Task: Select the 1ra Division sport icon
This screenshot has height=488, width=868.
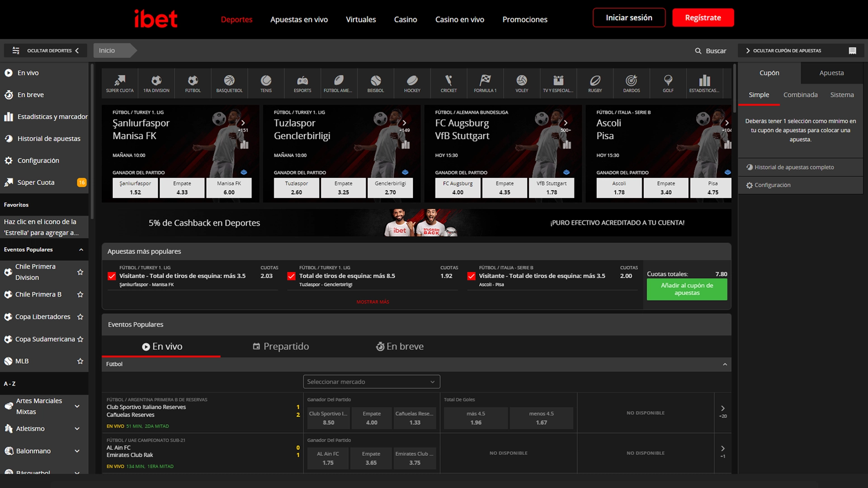Action: coord(156,83)
